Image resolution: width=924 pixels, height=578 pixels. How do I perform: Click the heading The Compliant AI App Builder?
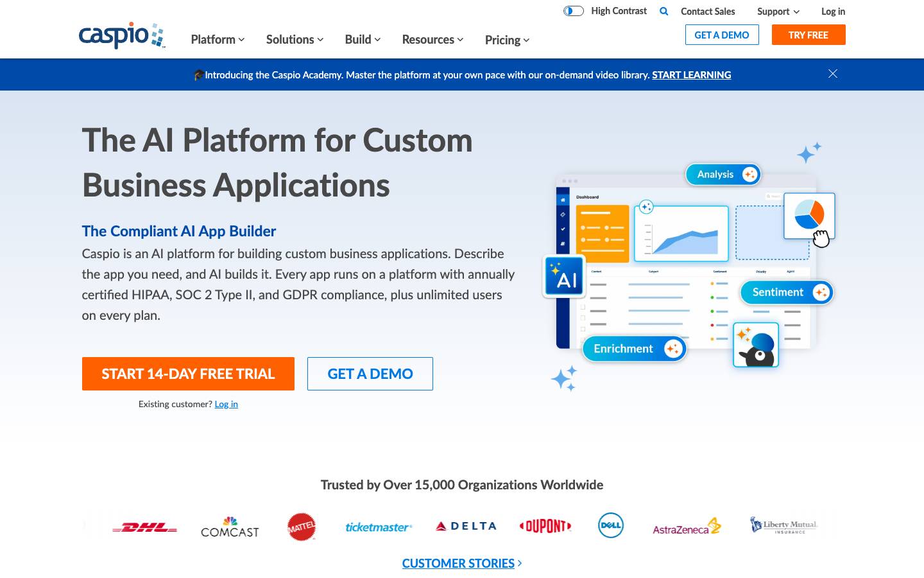click(x=179, y=231)
